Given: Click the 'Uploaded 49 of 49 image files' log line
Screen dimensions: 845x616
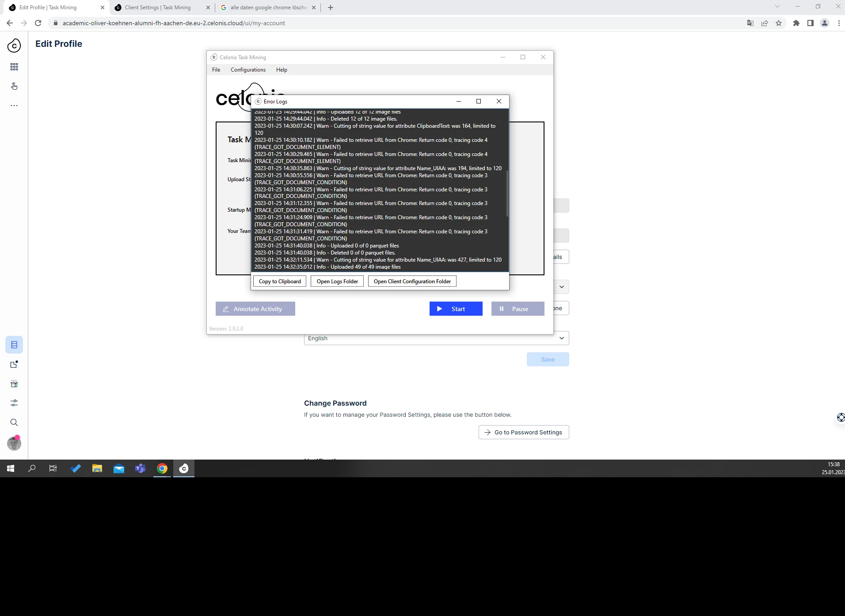Looking at the screenshot, I should coord(327,267).
